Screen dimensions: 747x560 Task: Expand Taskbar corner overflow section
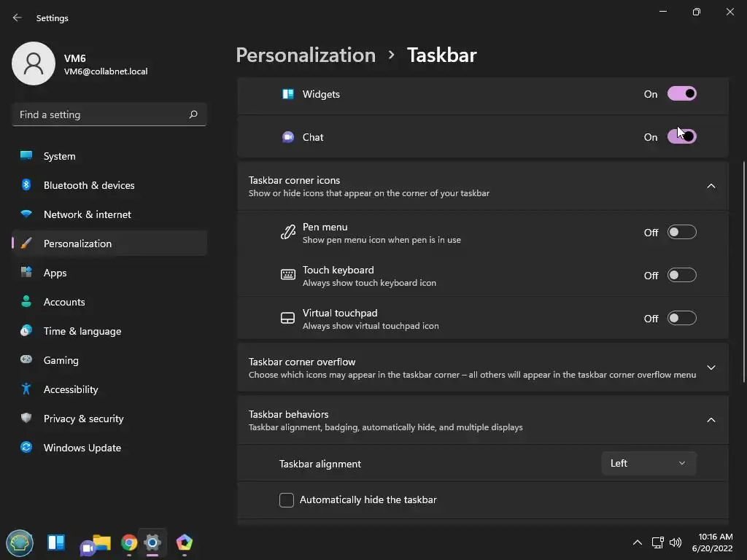tap(483, 367)
